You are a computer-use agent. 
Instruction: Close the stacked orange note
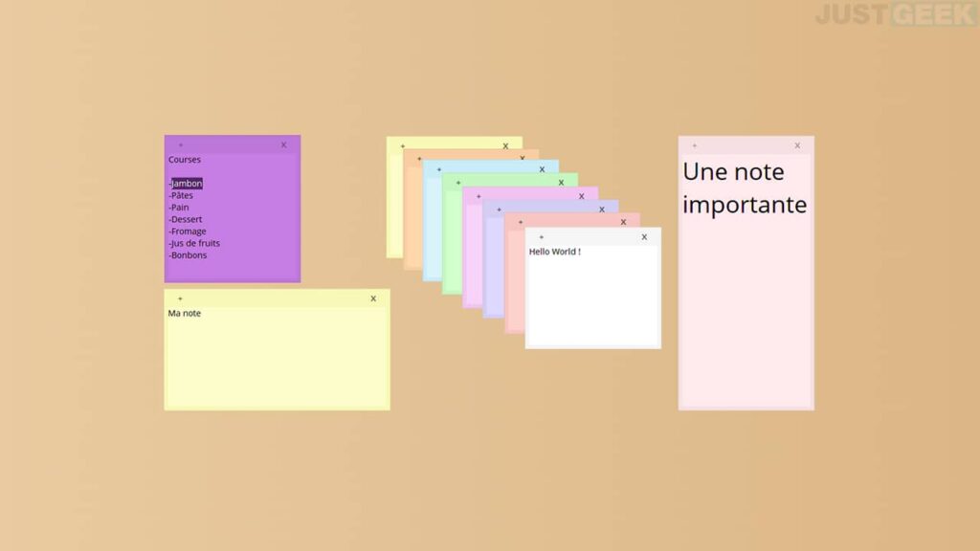pyautogui.click(x=523, y=158)
